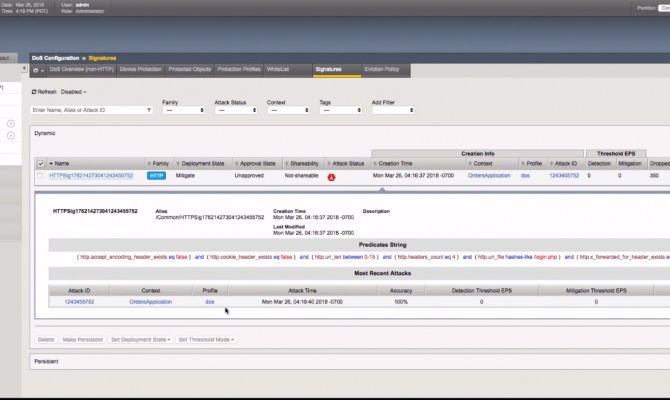Click the upper circular plus icon in left sidebar
Screen dimensions: 670x400
tap(11, 124)
